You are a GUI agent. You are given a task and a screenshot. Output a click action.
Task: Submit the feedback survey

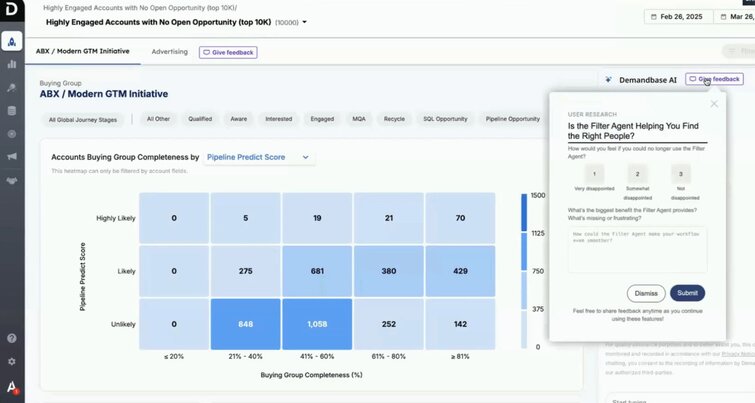pyautogui.click(x=687, y=293)
